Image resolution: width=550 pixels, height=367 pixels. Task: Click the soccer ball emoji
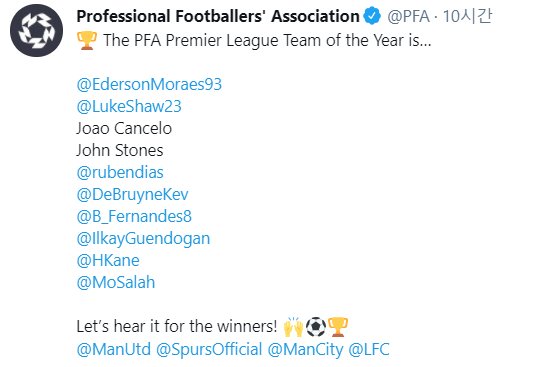click(x=316, y=327)
